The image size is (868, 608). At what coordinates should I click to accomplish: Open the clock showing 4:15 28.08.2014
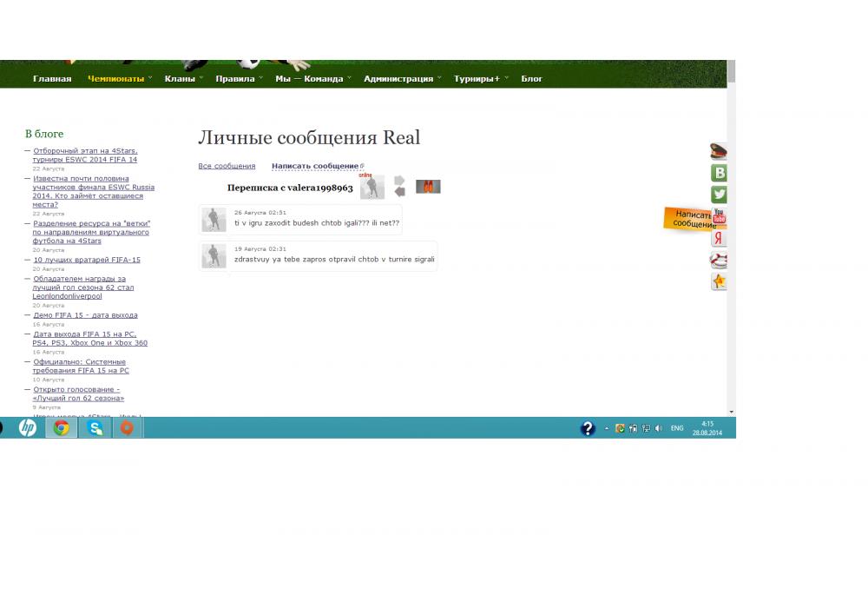point(707,428)
